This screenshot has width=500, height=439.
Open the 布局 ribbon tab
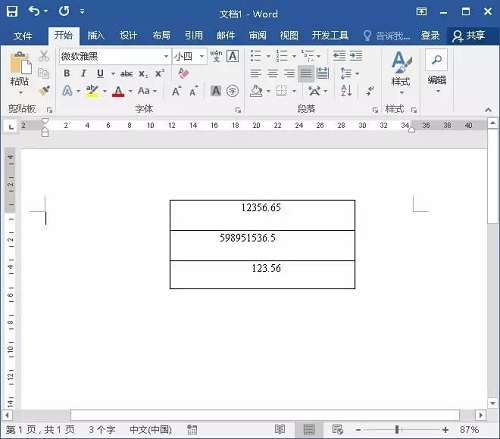coord(161,35)
